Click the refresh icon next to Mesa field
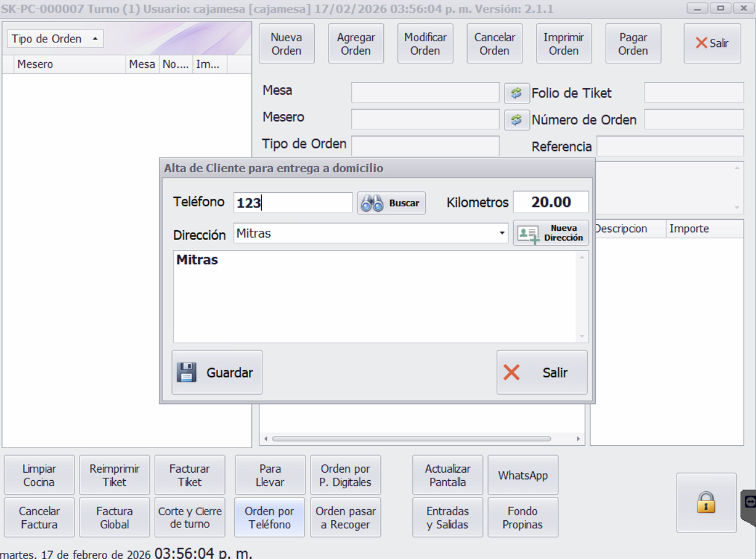The image size is (756, 559). pos(516,93)
